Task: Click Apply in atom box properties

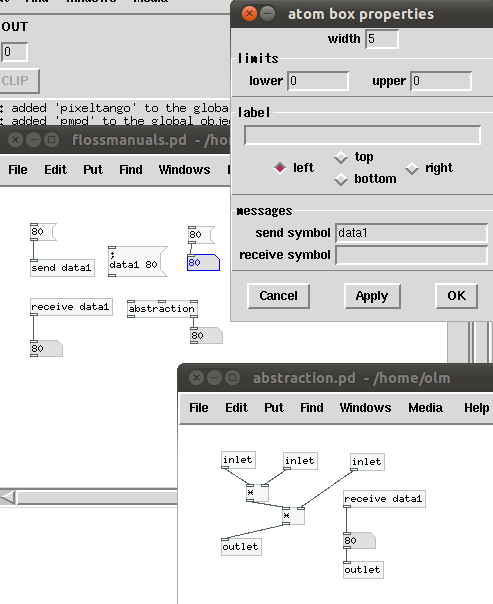Action: (x=372, y=296)
